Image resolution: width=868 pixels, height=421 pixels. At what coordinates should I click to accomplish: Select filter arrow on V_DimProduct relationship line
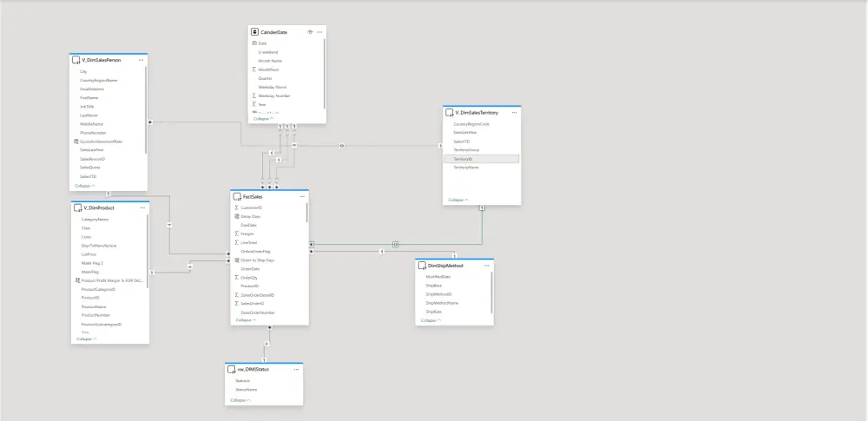coord(190,266)
